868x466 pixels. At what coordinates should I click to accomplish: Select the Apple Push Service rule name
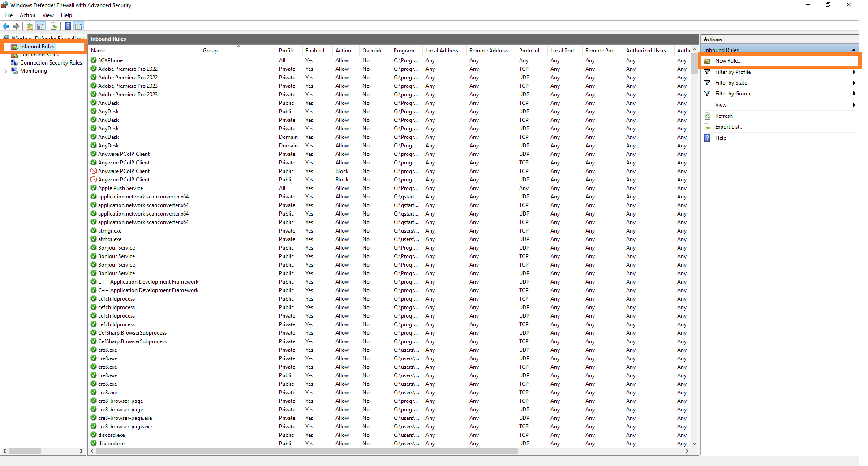point(120,188)
